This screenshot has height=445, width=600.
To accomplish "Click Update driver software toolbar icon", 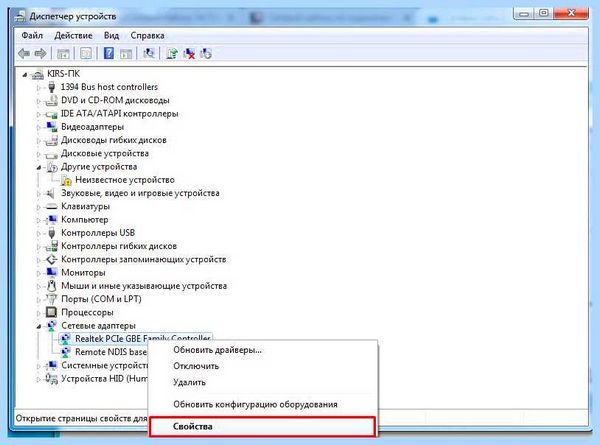I will pyautogui.click(x=172, y=54).
